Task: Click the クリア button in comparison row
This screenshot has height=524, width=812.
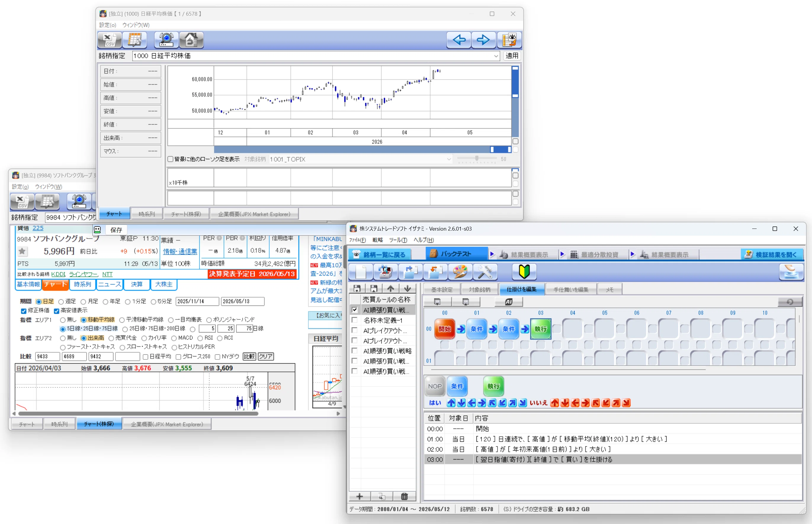Action: coord(265,357)
